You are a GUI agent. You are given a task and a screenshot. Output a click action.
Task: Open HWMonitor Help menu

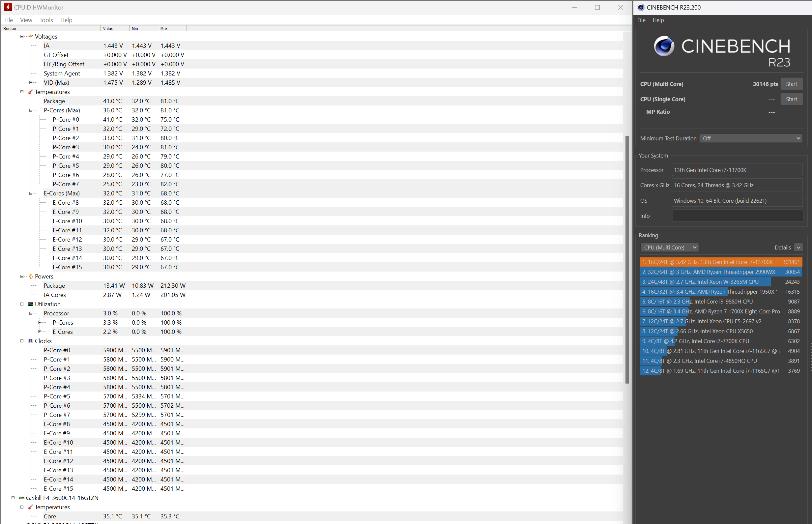click(66, 20)
